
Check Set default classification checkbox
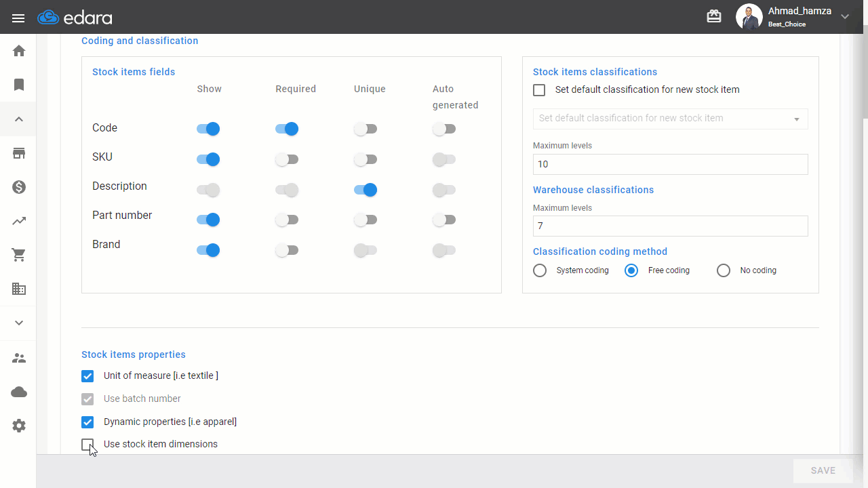point(539,90)
